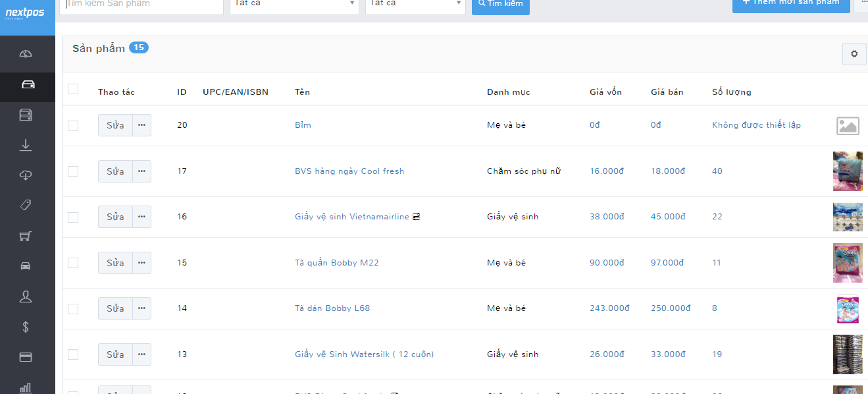Click the 15 product count badge
Image resolution: width=868 pixels, height=394 pixels.
coord(139,47)
